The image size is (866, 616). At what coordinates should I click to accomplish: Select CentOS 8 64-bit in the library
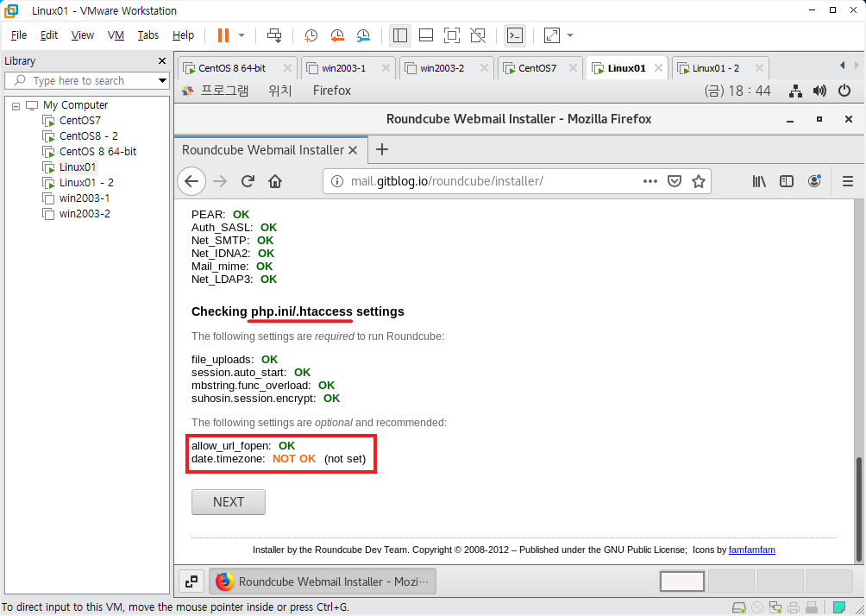point(97,151)
